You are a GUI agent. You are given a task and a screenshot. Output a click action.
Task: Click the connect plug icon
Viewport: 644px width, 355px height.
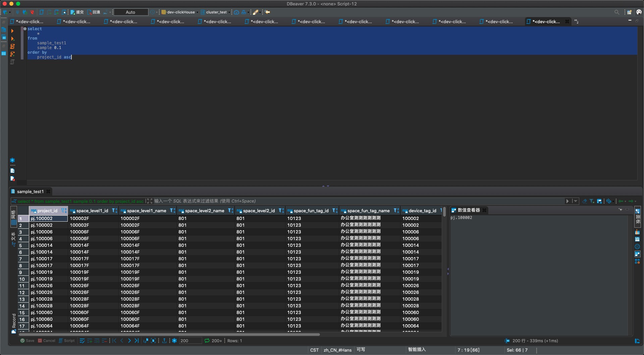(x=17, y=12)
